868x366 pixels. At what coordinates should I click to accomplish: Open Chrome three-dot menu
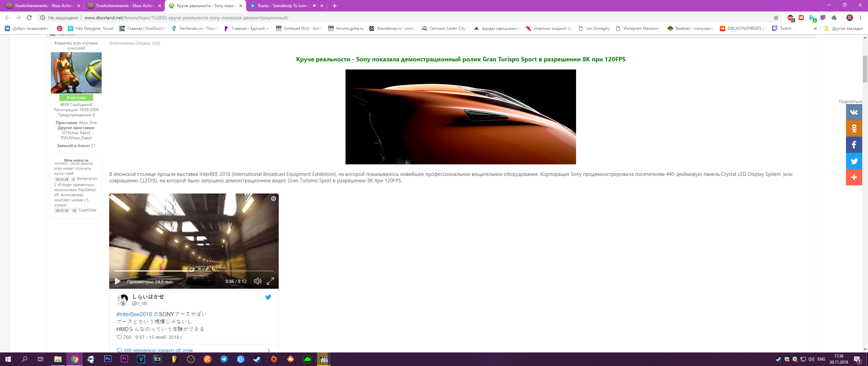[861, 18]
